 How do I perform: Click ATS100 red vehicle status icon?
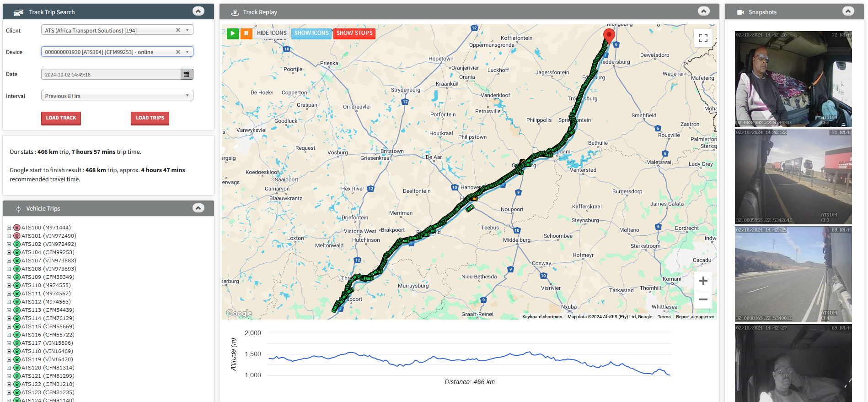point(17,228)
